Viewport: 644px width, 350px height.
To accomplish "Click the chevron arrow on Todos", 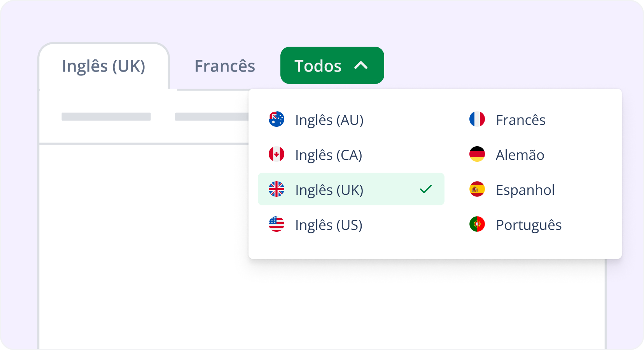I will coord(361,65).
